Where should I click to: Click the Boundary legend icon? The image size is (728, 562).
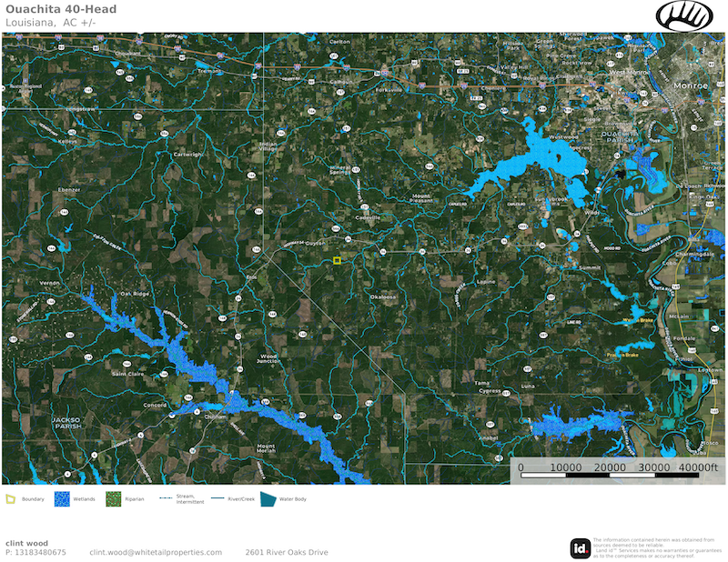click(x=11, y=499)
